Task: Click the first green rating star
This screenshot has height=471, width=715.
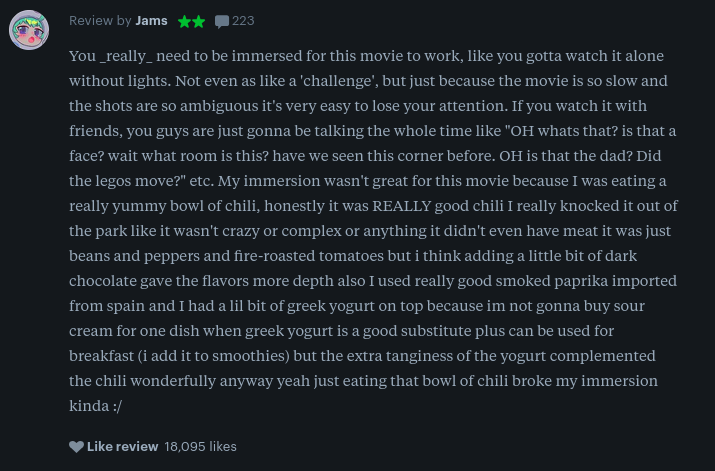Action: [x=184, y=21]
